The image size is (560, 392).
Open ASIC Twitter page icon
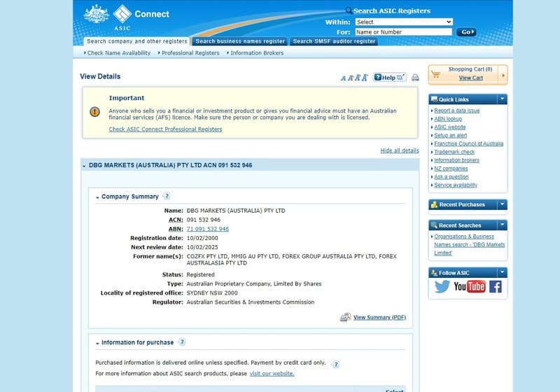pos(442,286)
